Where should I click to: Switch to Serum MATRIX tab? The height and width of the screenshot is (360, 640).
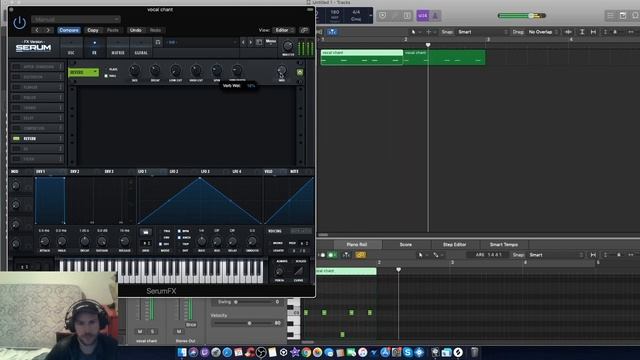(118, 48)
